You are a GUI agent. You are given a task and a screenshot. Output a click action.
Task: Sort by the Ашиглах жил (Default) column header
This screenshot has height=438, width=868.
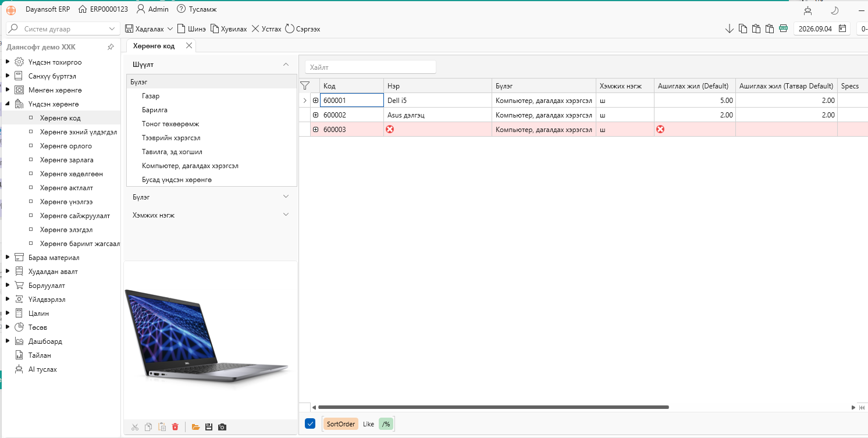click(x=695, y=86)
